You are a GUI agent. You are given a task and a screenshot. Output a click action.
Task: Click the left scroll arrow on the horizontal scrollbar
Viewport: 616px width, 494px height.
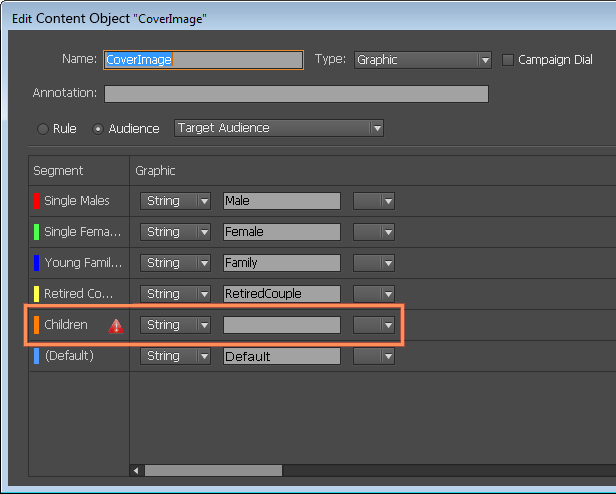[137, 470]
